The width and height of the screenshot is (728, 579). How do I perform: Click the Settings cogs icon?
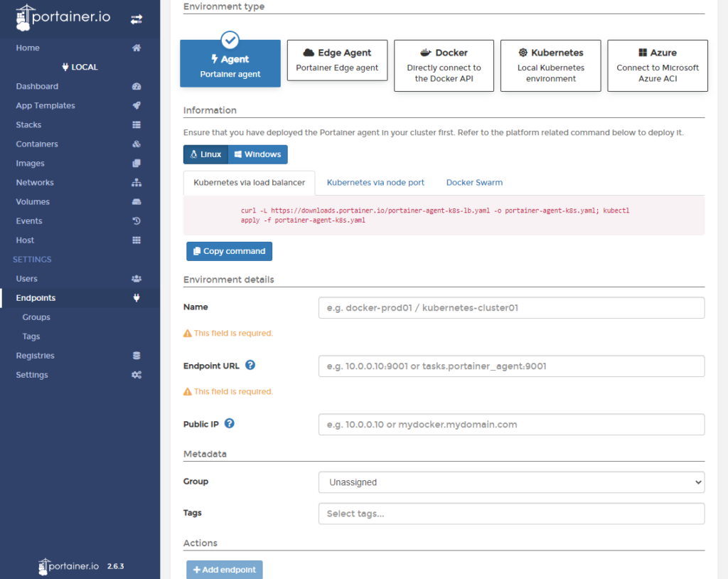(x=136, y=375)
